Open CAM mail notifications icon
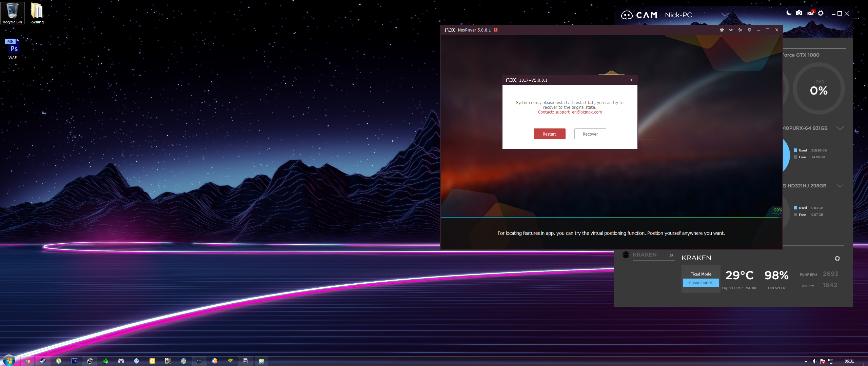This screenshot has width=868, height=366. [x=811, y=13]
